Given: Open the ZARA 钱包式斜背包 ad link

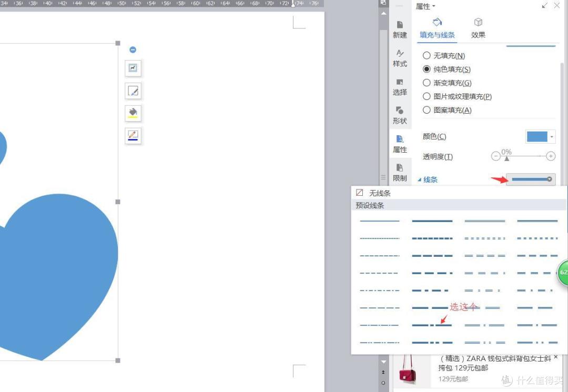Looking at the screenshot, I should [495, 363].
